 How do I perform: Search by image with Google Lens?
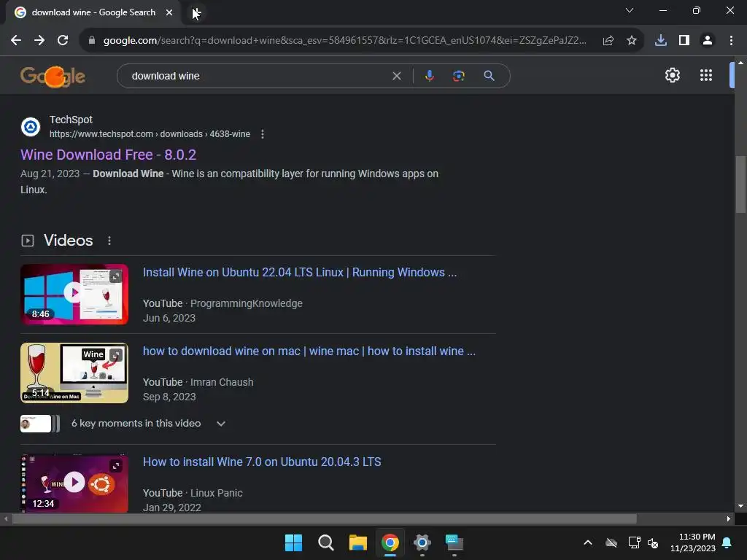(459, 76)
